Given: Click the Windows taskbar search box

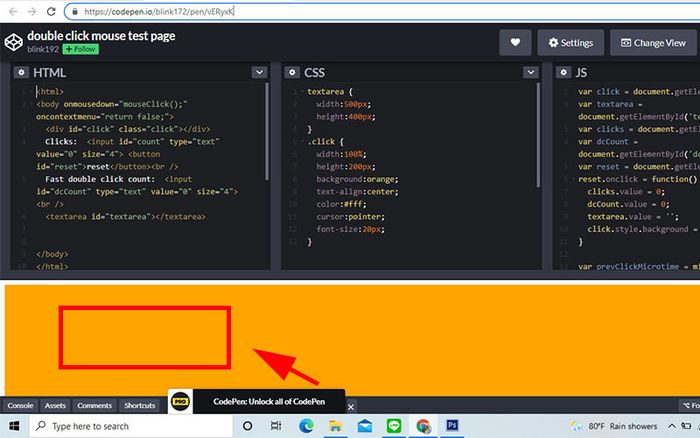Looking at the screenshot, I should [x=131, y=426].
